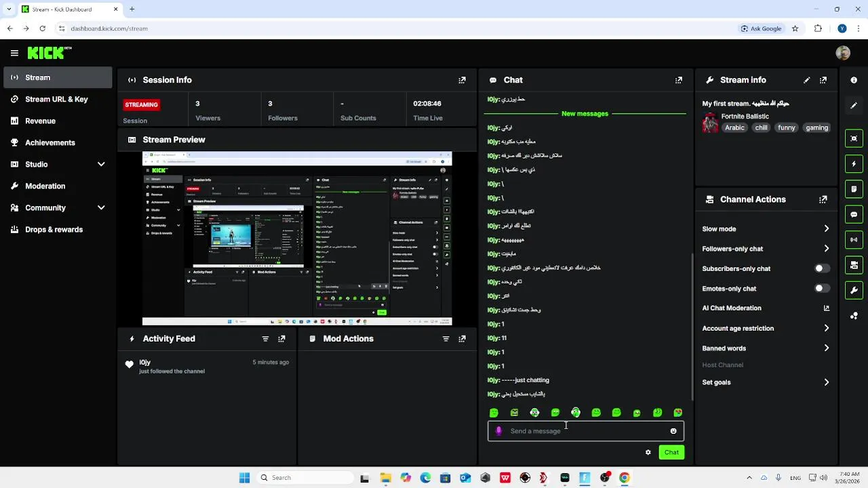Click the purple microphone icon in message box

click(499, 431)
